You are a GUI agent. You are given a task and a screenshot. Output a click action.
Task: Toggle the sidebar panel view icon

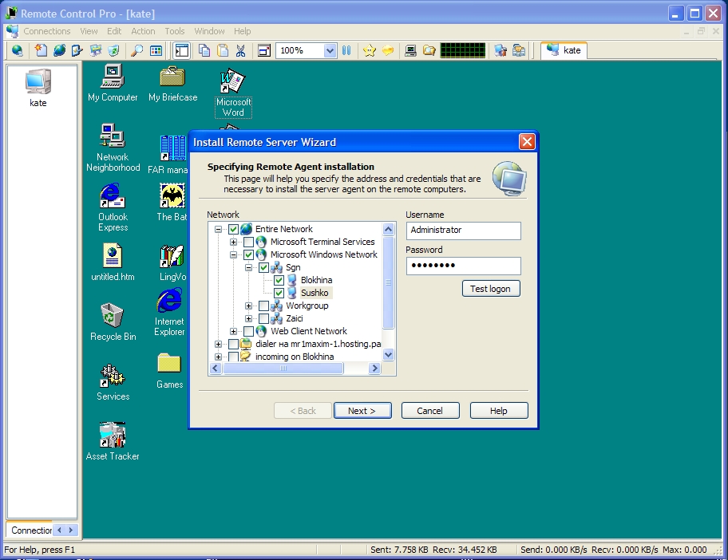tap(182, 49)
